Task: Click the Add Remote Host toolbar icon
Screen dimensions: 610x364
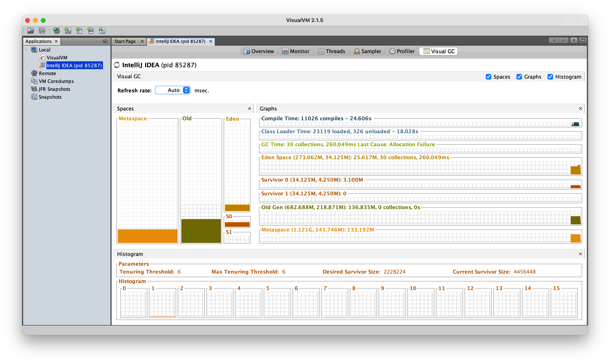Action: click(56, 30)
